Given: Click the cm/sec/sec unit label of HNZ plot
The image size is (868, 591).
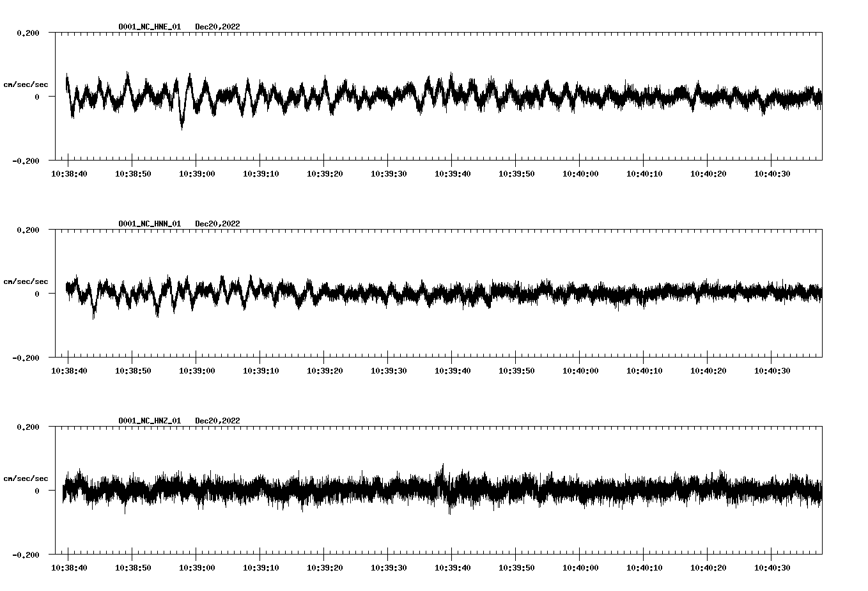Looking at the screenshot, I should click(26, 478).
